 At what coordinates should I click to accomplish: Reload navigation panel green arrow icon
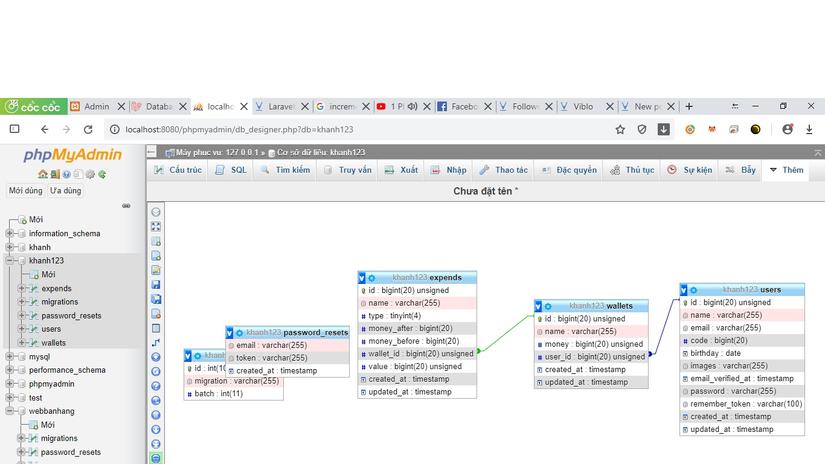click(102, 174)
